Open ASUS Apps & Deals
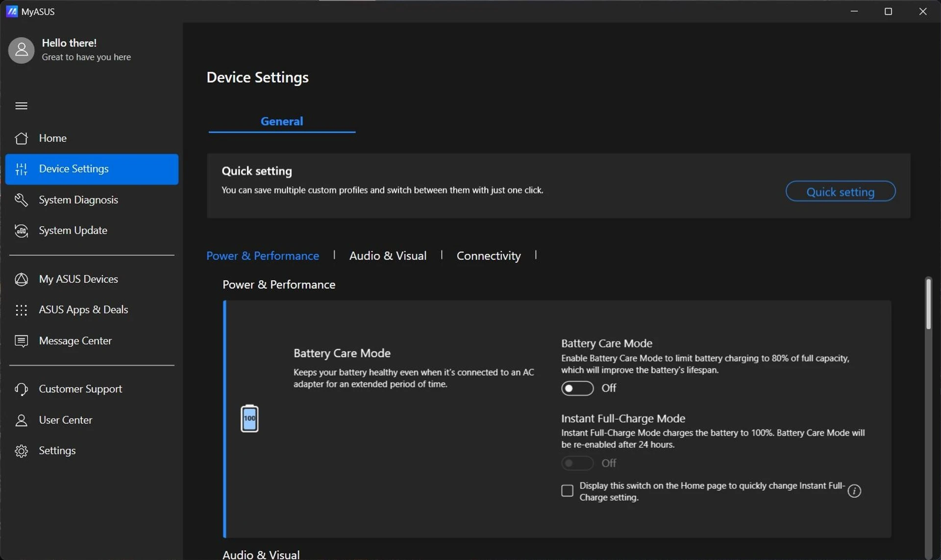This screenshot has width=941, height=560. tap(92, 310)
